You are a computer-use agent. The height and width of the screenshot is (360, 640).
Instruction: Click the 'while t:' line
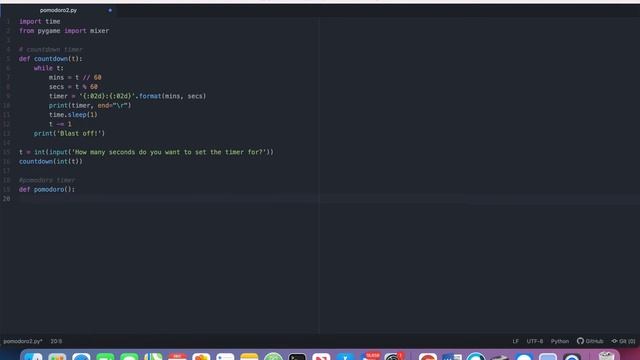point(49,68)
